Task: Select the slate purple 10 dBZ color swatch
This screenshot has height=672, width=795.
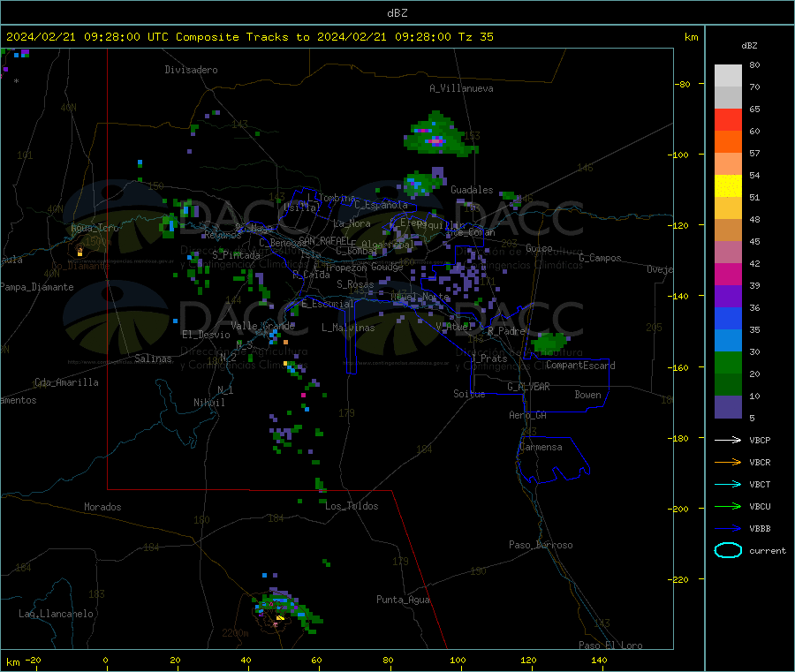Action: point(728,407)
